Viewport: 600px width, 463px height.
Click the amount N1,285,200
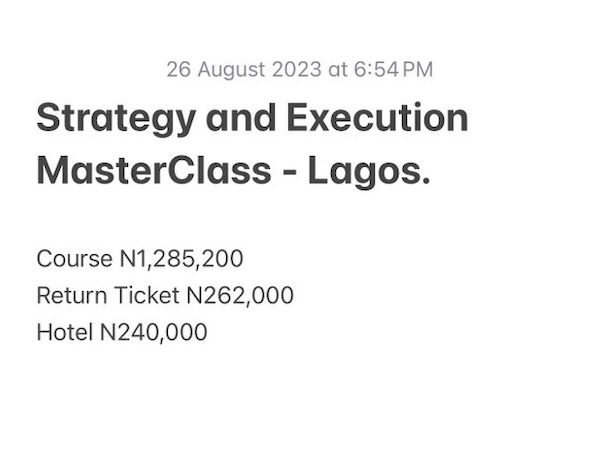181,259
